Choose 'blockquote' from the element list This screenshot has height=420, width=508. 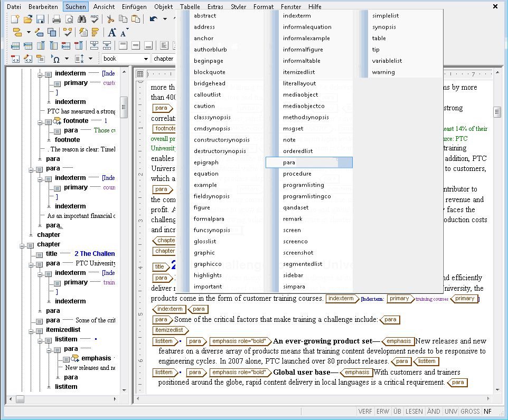coord(209,72)
